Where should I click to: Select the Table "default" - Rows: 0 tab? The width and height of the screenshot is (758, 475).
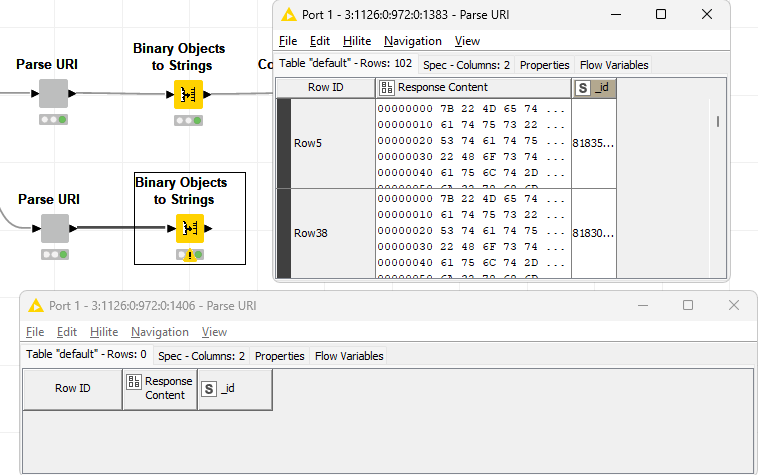coord(86,355)
